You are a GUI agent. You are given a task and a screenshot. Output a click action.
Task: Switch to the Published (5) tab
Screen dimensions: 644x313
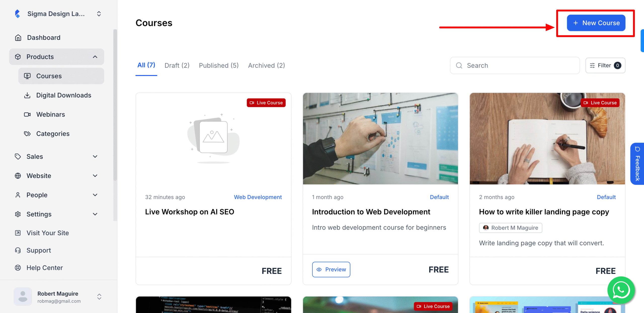point(219,65)
